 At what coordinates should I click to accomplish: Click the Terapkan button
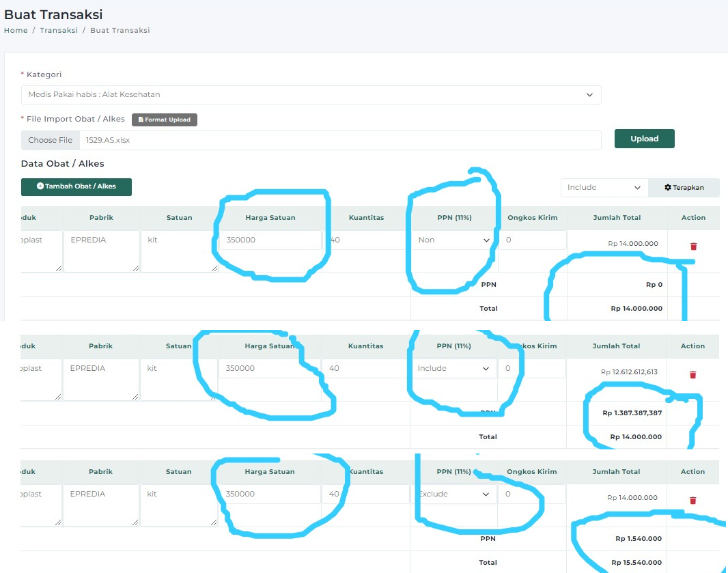point(684,188)
